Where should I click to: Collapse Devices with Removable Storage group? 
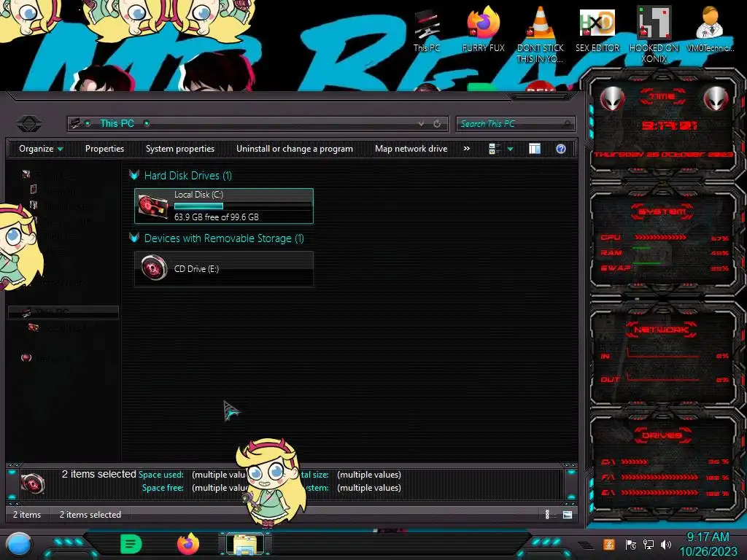(134, 238)
